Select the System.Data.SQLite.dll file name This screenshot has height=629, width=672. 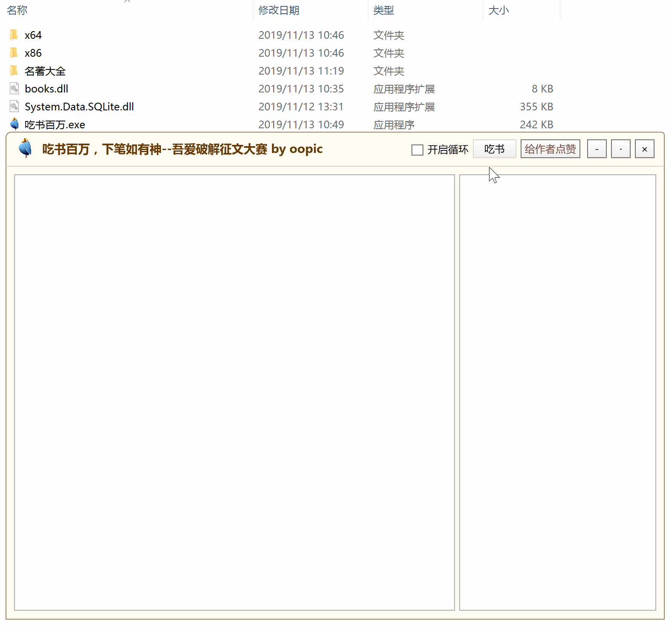click(x=79, y=107)
